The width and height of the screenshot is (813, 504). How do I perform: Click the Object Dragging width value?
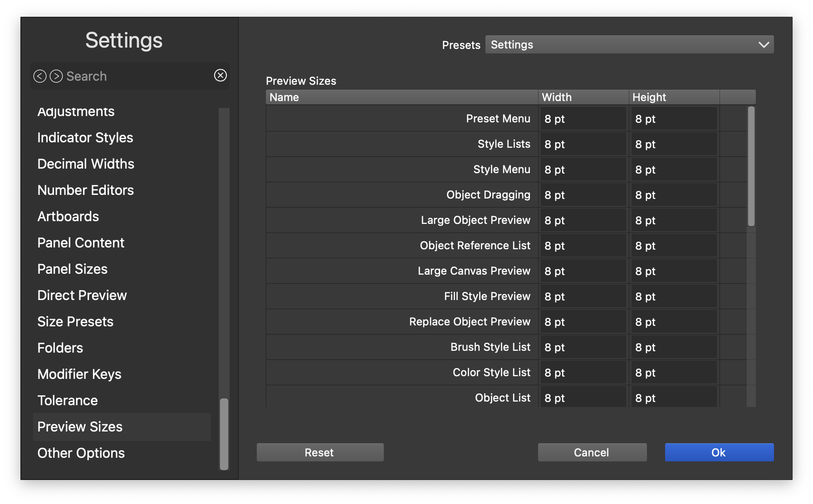click(583, 195)
